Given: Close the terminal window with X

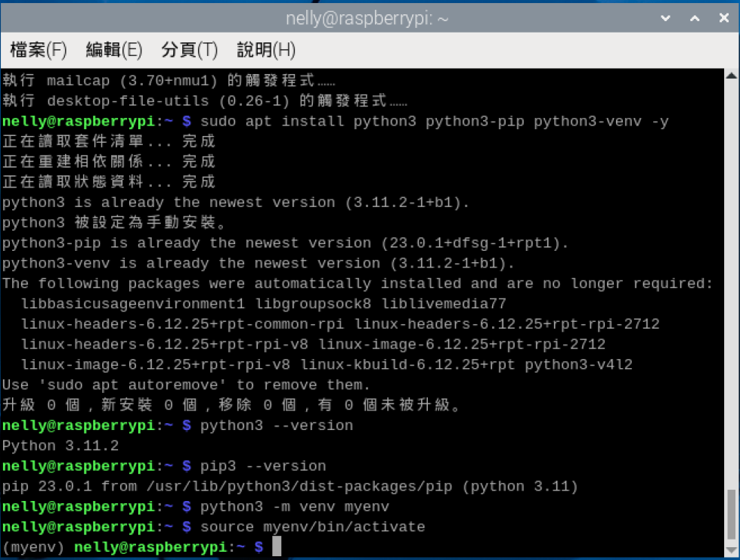Looking at the screenshot, I should pos(724,18).
